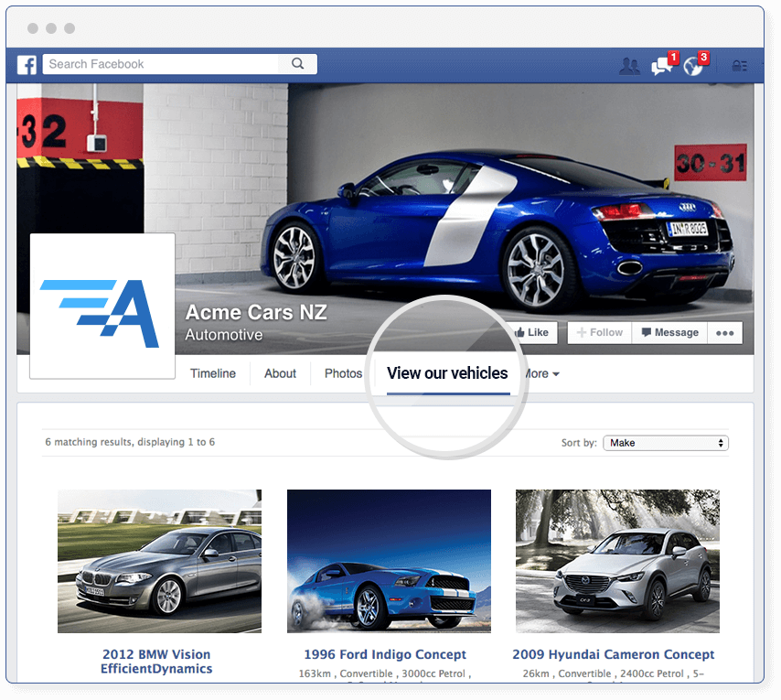Open the About tab
Image resolution: width=781 pixels, height=700 pixels.
[281, 373]
